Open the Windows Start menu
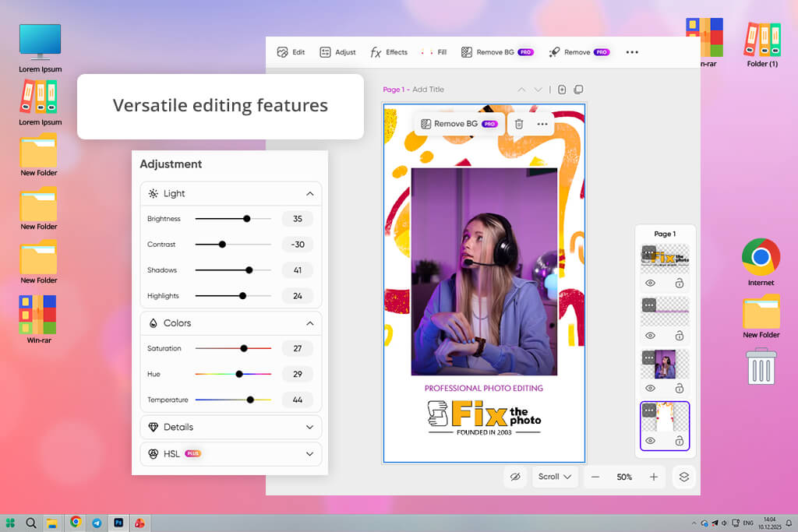This screenshot has width=798, height=532. click(10, 523)
